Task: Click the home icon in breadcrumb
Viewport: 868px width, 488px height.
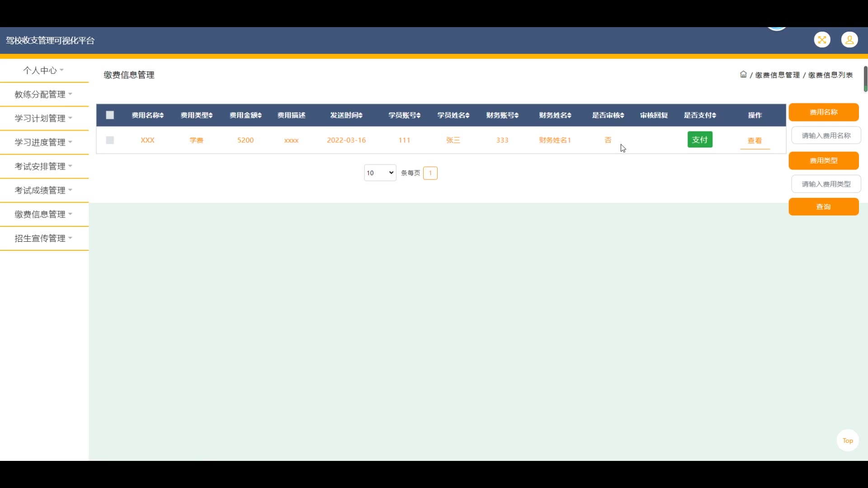Action: (743, 75)
